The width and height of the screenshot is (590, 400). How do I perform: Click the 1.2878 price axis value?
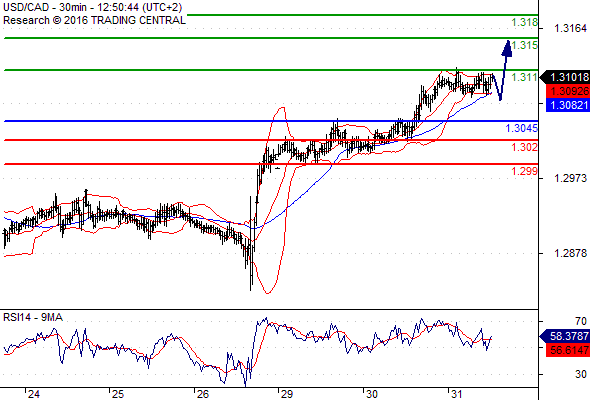click(x=570, y=253)
